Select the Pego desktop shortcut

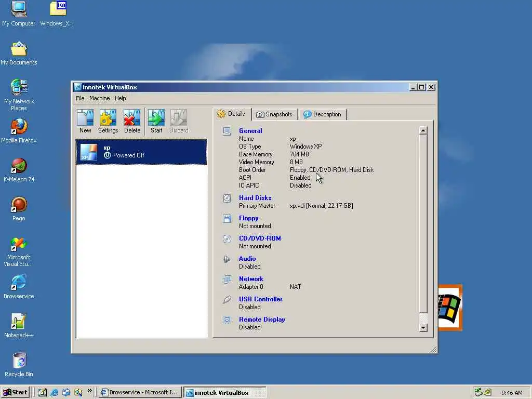(x=19, y=209)
